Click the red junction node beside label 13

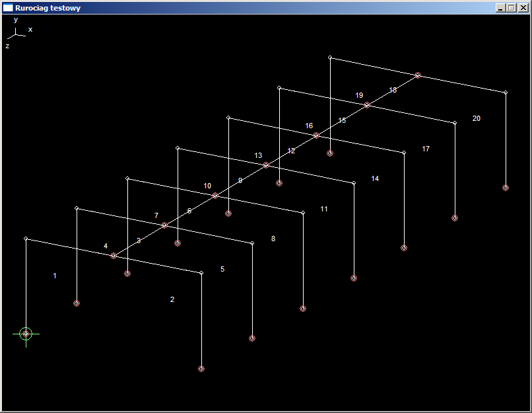(x=266, y=165)
